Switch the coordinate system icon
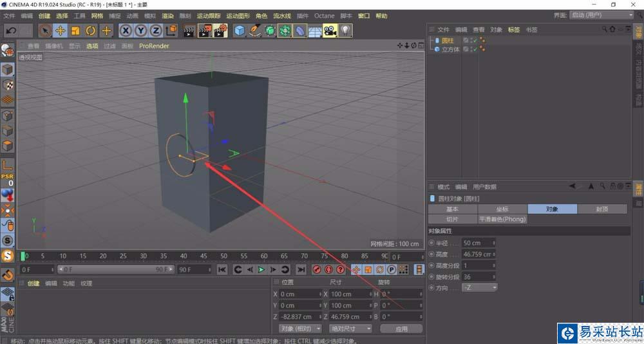Viewport: 644px width, 344px height. click(x=171, y=31)
